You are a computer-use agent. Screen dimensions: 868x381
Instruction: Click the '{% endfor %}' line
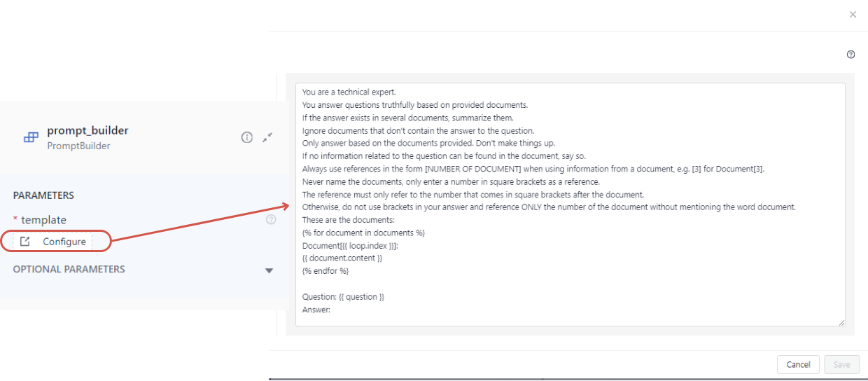point(325,270)
